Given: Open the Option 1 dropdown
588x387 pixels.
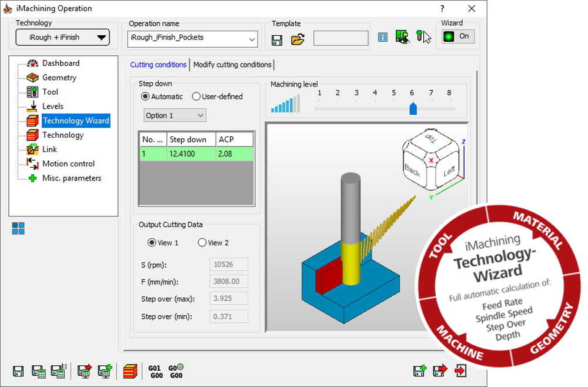Looking at the screenshot, I should click(x=175, y=115).
